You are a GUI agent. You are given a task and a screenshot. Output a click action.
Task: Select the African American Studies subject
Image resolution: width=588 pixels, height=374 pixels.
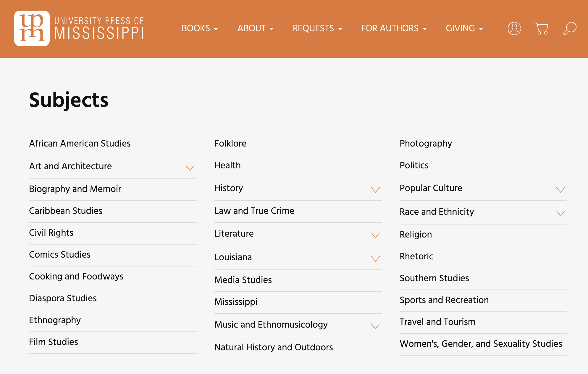[x=80, y=144]
